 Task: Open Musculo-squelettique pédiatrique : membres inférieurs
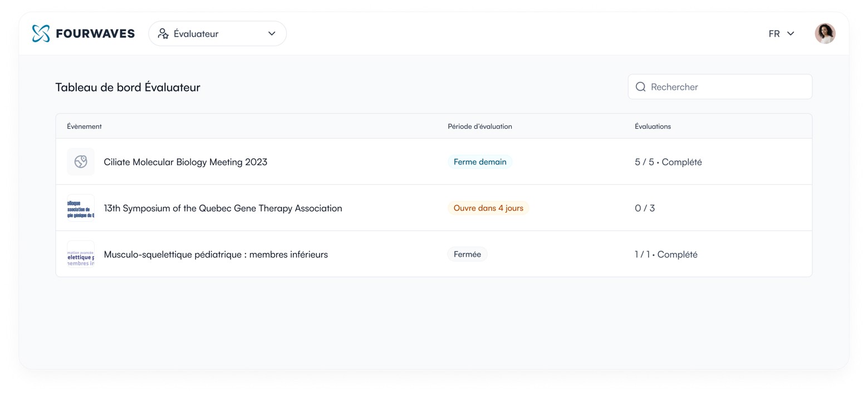click(215, 255)
